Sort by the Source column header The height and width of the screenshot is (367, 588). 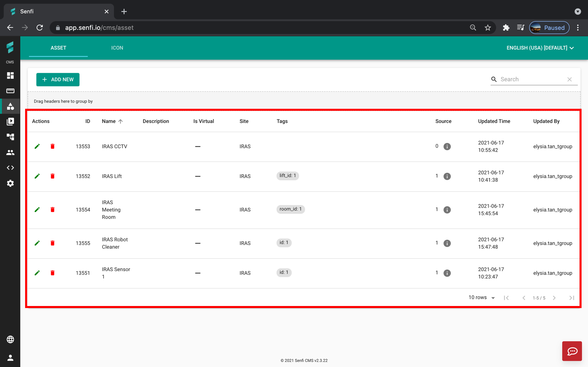[443, 121]
